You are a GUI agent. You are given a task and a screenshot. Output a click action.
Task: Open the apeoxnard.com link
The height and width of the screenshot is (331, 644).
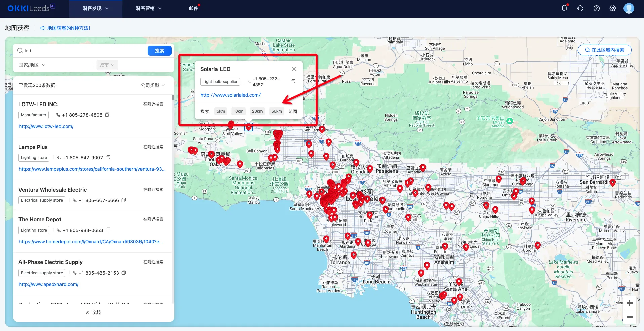[48, 284]
